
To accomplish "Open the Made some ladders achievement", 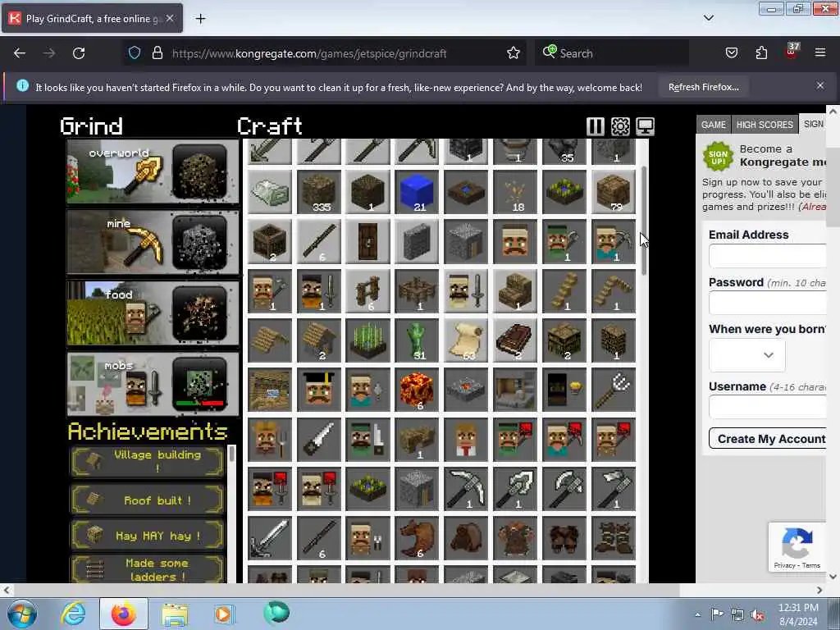I will pos(148,569).
